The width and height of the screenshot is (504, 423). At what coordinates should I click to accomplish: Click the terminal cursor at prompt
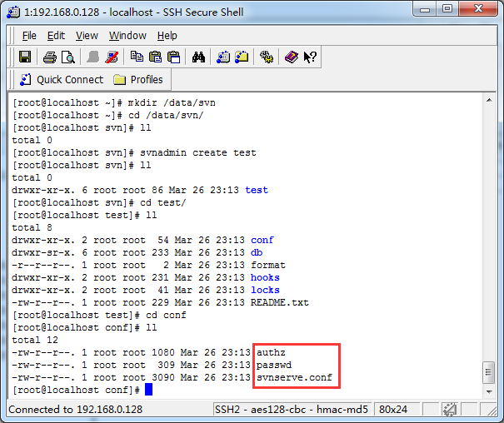(148, 390)
